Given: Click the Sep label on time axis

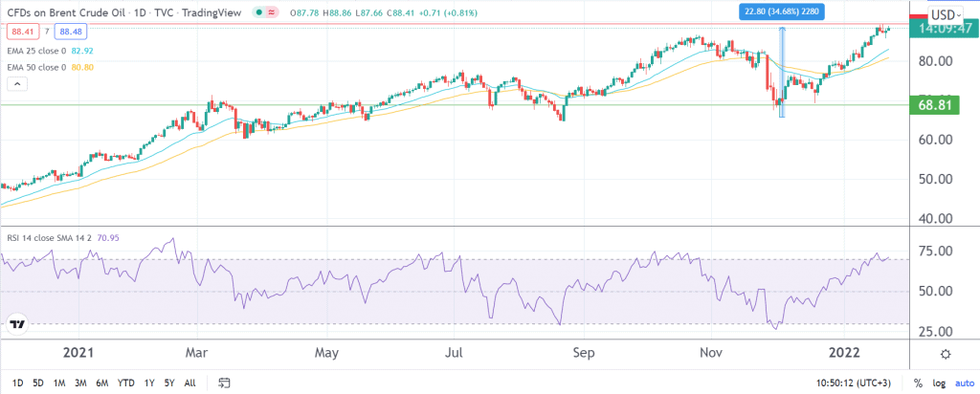Looking at the screenshot, I should coord(584,354).
